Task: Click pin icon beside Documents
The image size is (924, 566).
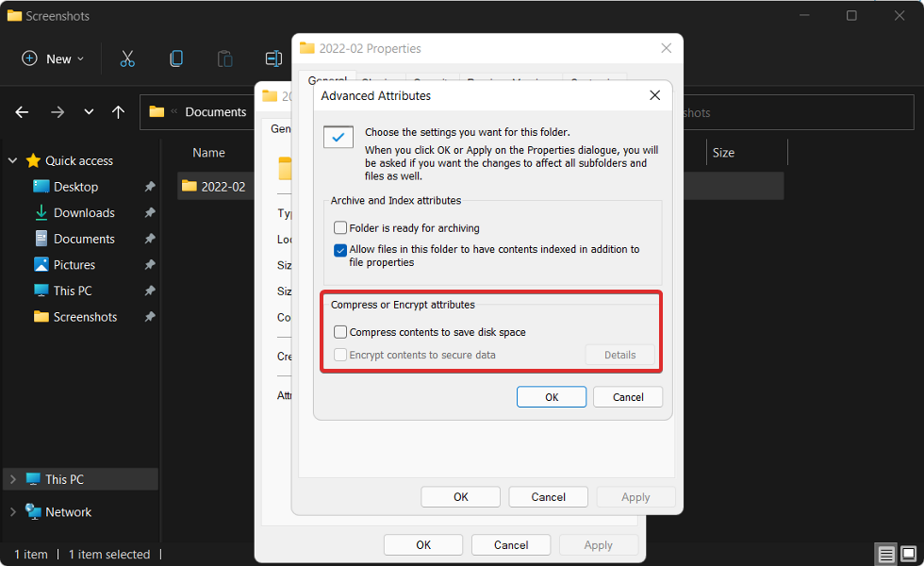Action: coord(150,239)
